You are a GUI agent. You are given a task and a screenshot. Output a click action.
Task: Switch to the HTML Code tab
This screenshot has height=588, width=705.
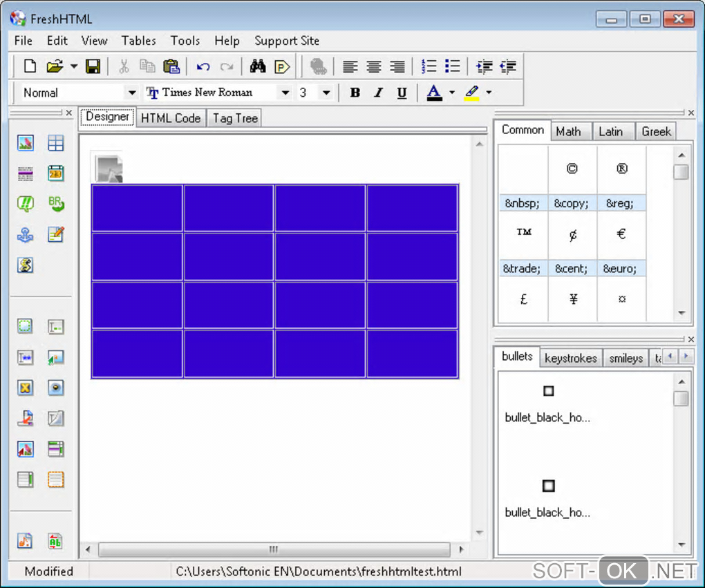click(171, 118)
